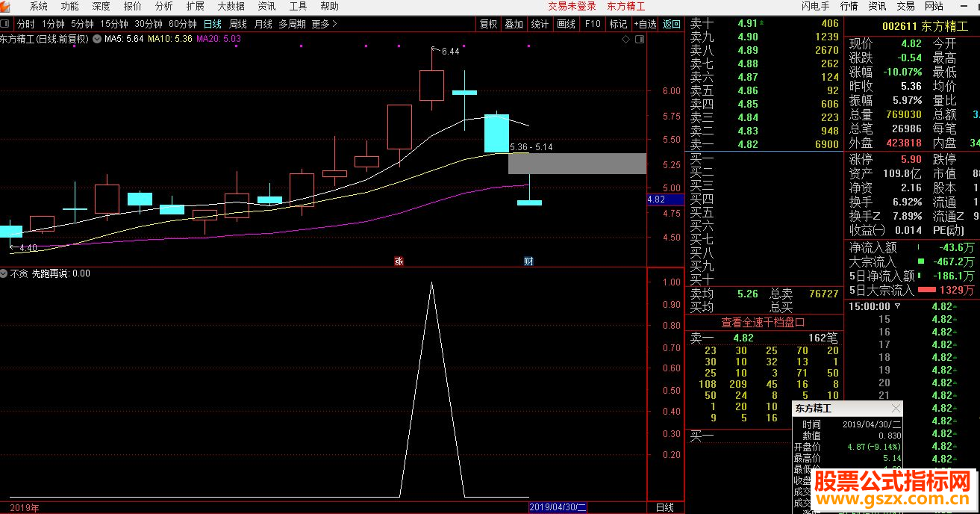Open the 扩展 menu

[195, 6]
